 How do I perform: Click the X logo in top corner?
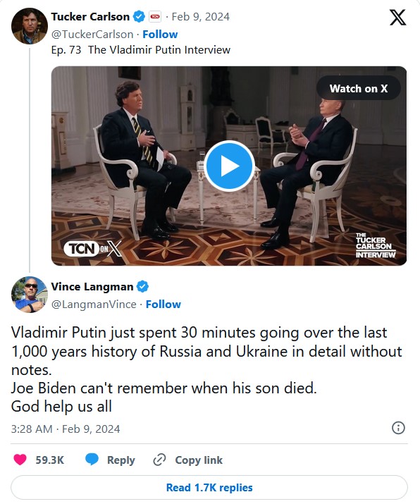(x=398, y=18)
